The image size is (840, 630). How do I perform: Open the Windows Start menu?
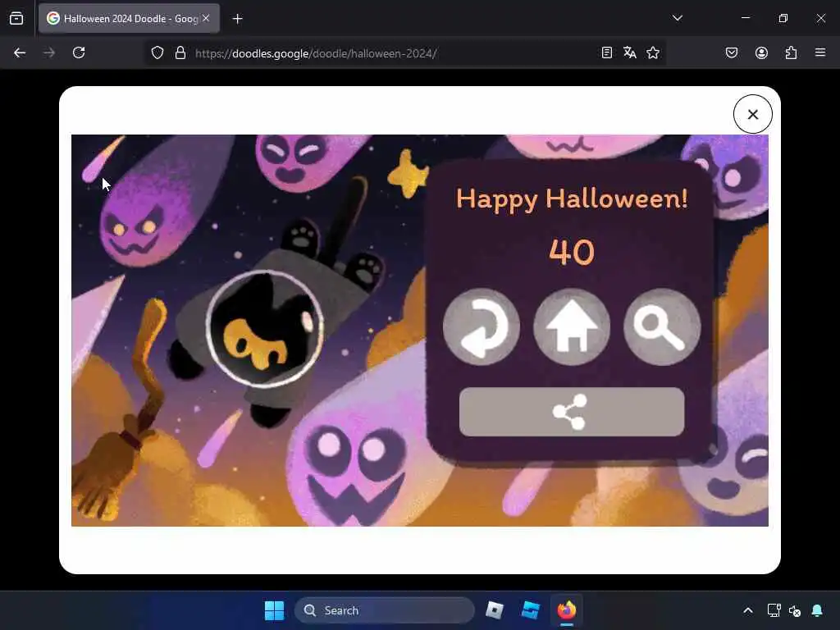(x=274, y=610)
